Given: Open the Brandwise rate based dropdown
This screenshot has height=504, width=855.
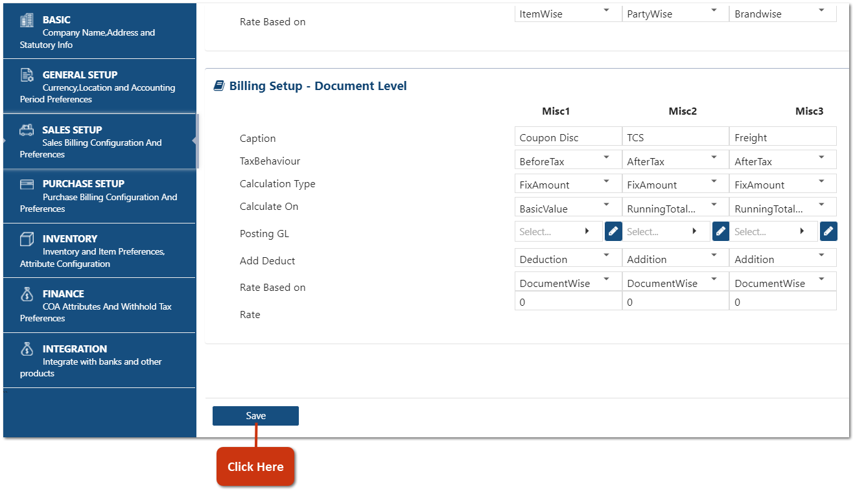Looking at the screenshot, I should point(783,13).
